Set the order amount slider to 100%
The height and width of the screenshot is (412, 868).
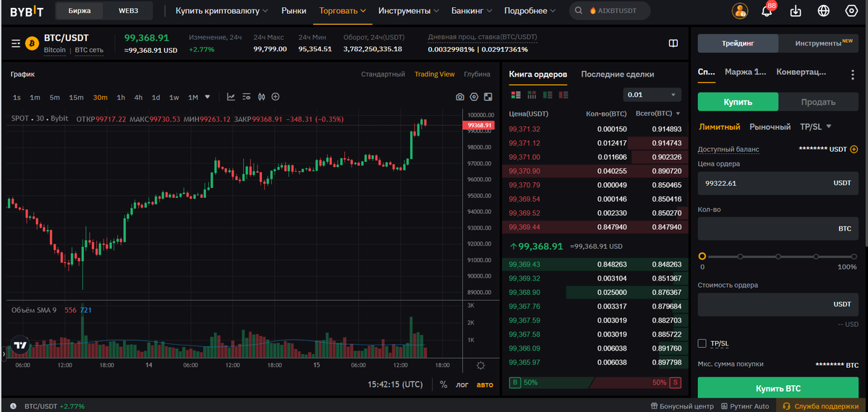[x=854, y=256]
